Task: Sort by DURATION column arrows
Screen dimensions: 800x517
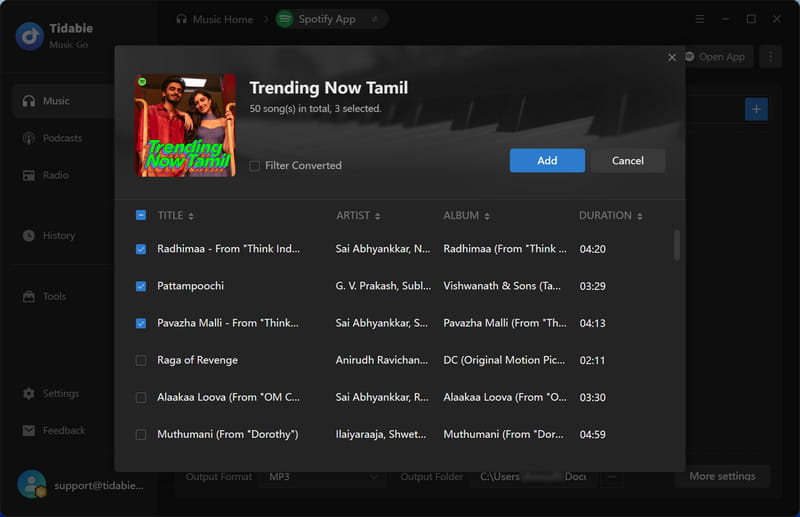Action: [x=639, y=216]
